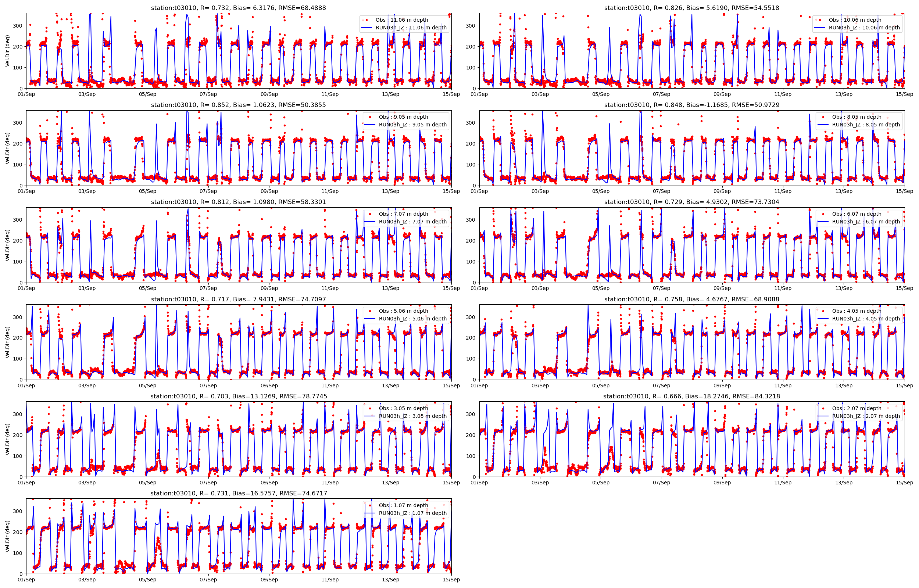Click RUN03h_JZ : 6.07 m depth legend entry

866,222
